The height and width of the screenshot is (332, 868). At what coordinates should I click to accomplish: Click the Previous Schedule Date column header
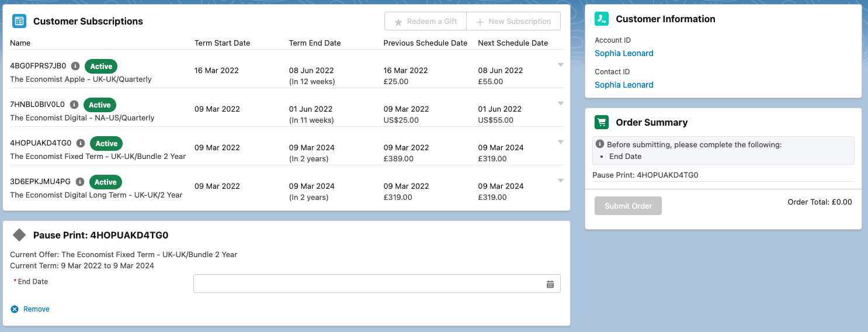point(425,43)
